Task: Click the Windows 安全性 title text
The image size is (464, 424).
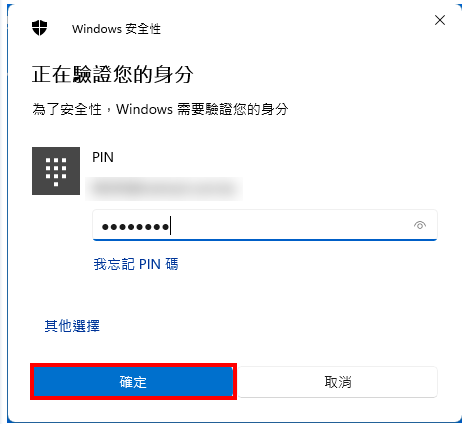Action: [x=116, y=29]
